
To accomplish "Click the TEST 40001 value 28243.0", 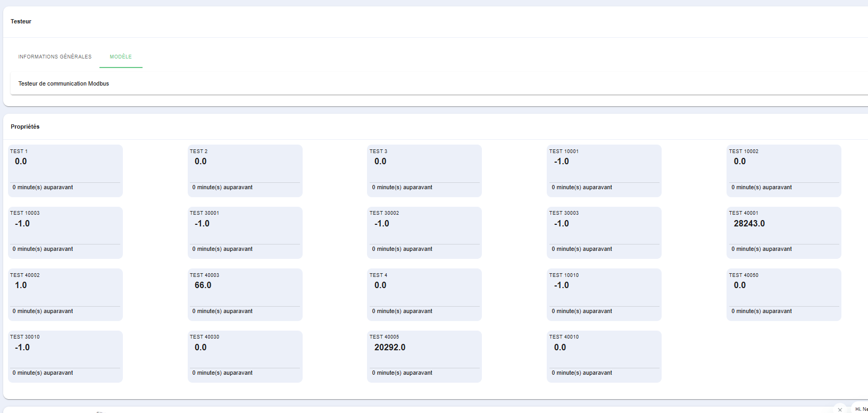I will click(x=749, y=224).
